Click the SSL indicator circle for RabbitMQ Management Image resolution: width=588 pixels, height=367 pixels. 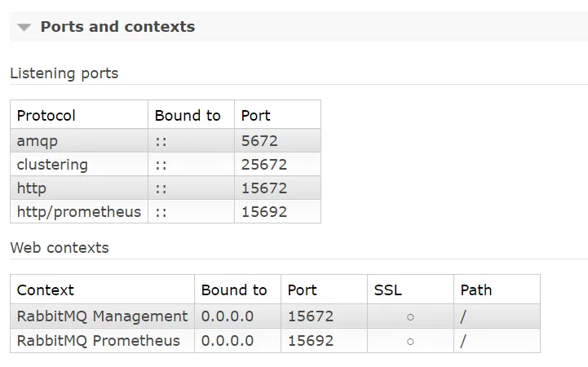coord(410,317)
